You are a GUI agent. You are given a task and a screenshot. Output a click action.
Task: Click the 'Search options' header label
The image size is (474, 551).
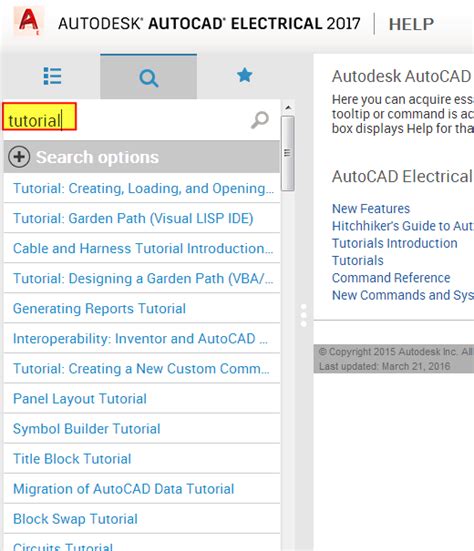(97, 157)
